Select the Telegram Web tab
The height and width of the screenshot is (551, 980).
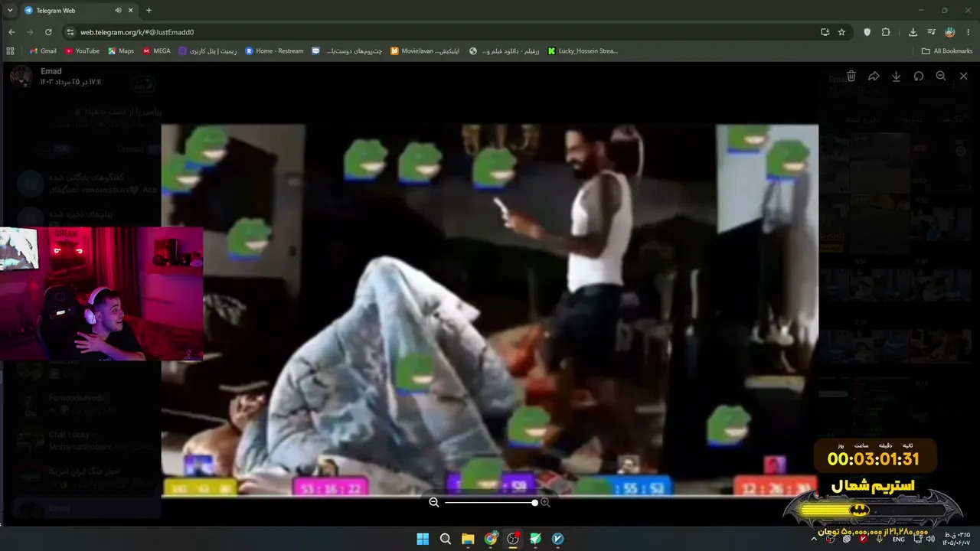(x=79, y=11)
